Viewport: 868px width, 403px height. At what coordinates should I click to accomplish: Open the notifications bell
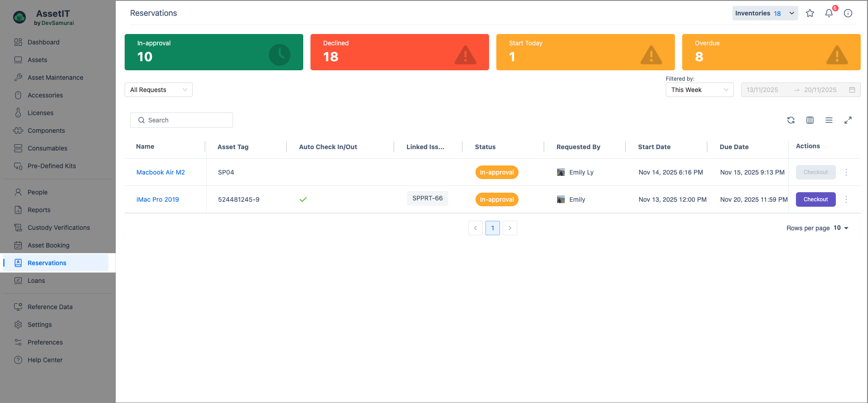[829, 13]
